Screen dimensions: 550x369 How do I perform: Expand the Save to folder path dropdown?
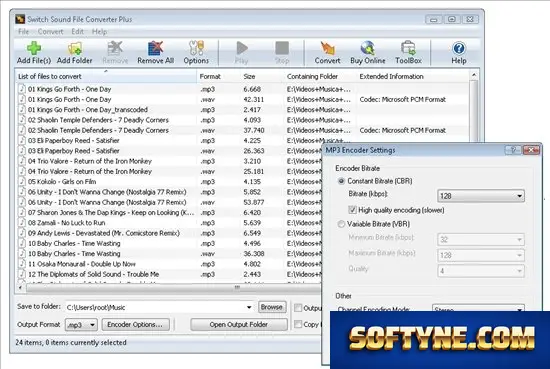point(249,307)
